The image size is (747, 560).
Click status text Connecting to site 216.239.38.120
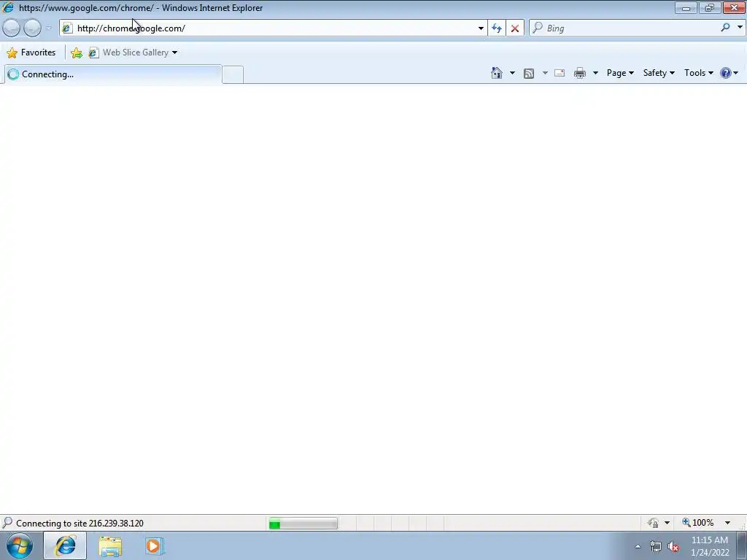80,524
